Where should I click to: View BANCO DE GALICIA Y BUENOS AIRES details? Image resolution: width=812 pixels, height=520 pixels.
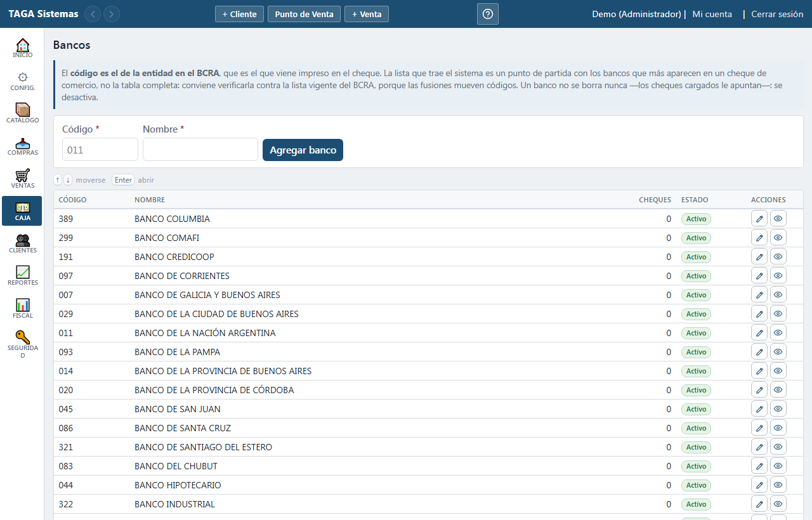coord(778,295)
